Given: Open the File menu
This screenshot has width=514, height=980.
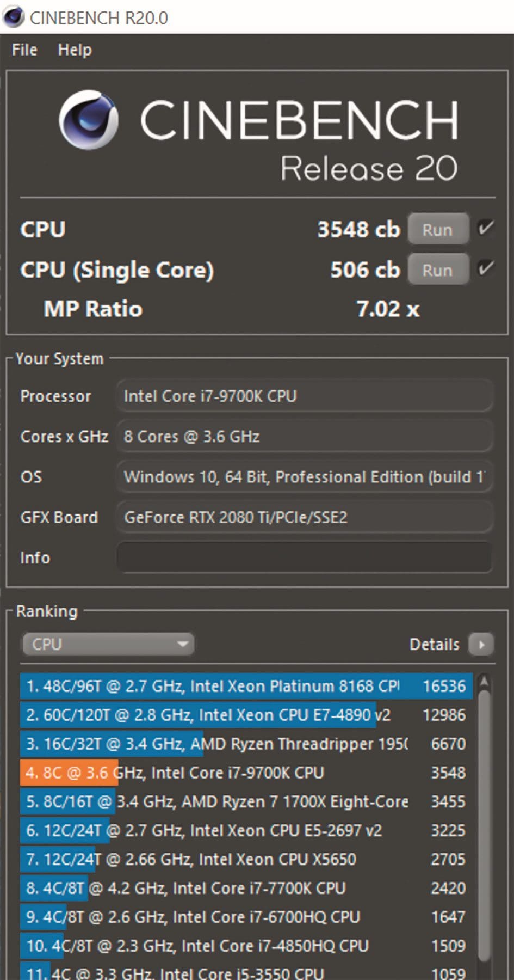Looking at the screenshot, I should tap(24, 50).
